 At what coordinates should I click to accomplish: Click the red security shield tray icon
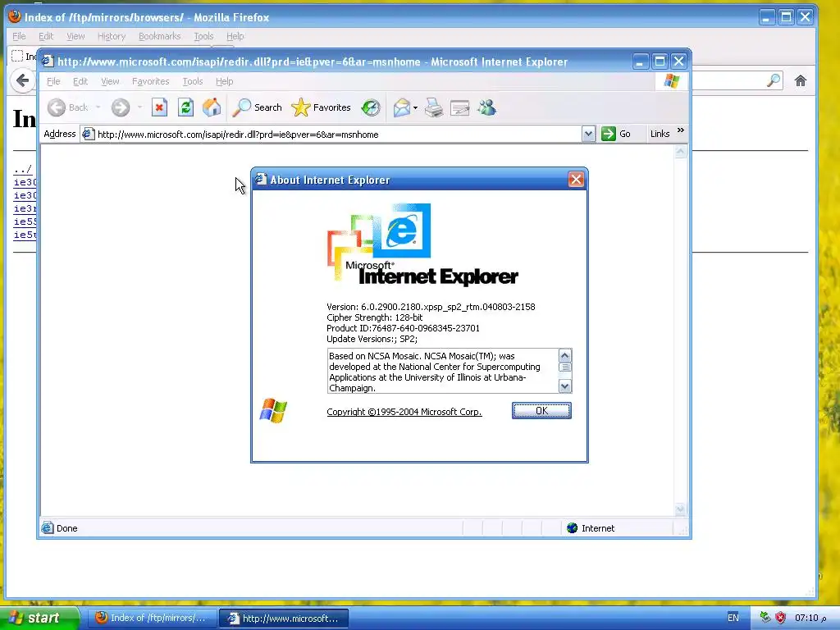781,618
